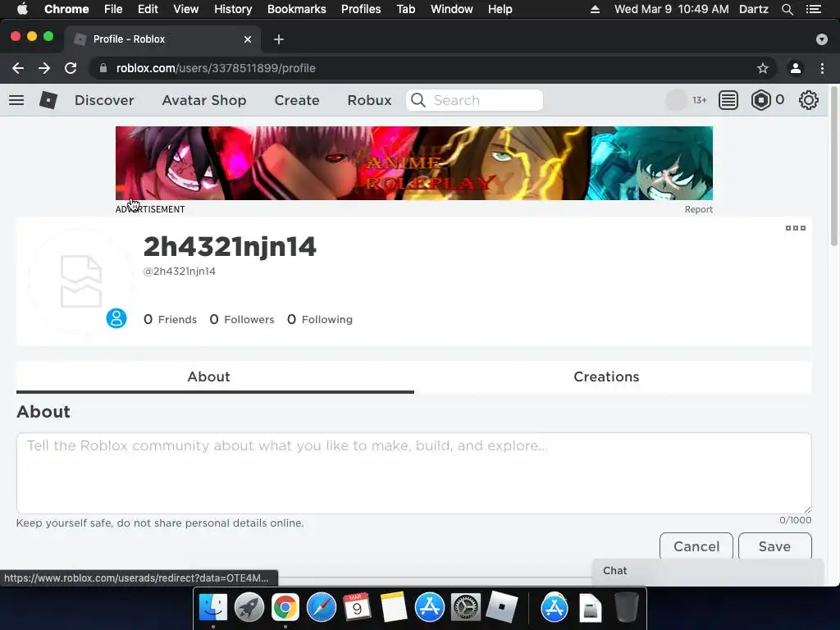Bookmark this page with the star icon
This screenshot has width=840, height=630.
tap(763, 68)
